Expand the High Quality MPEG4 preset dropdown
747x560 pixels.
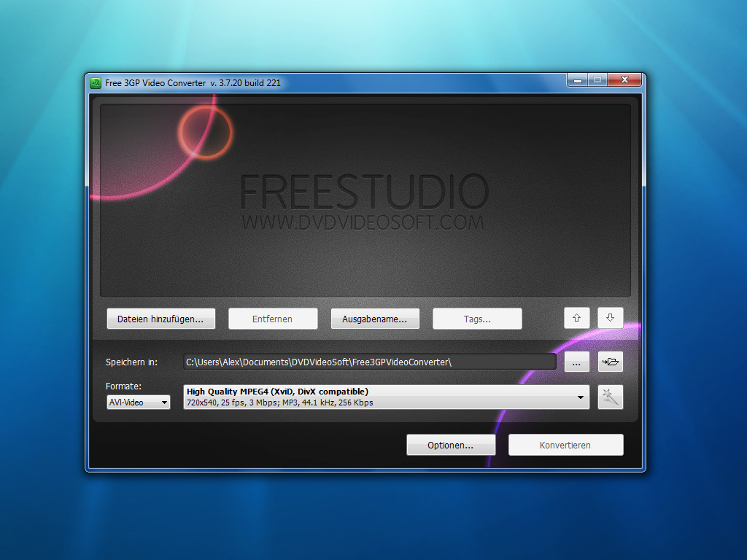click(x=581, y=397)
